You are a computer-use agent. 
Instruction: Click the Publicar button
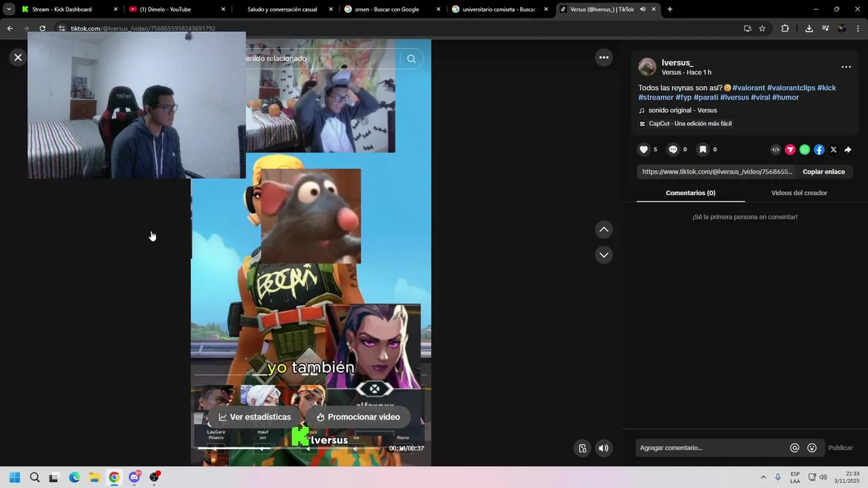(840, 448)
